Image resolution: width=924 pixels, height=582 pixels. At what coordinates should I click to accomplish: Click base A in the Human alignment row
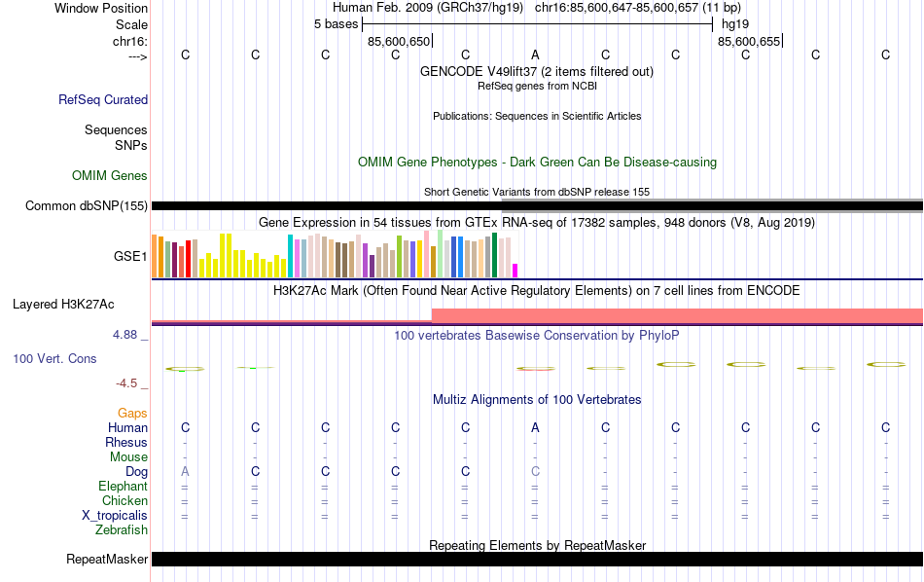pos(535,427)
